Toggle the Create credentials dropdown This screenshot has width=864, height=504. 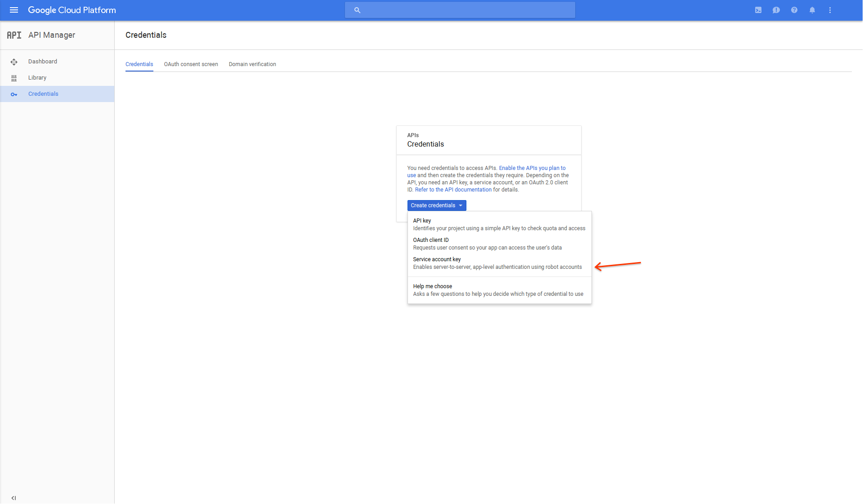click(x=436, y=205)
